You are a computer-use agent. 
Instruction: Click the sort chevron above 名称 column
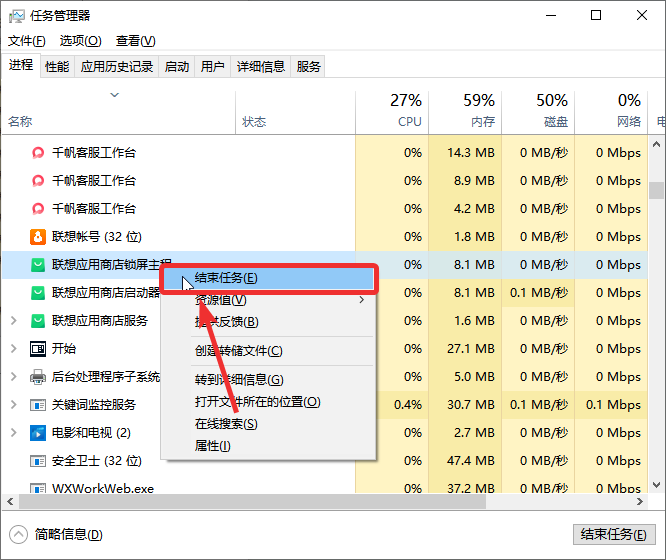point(115,95)
